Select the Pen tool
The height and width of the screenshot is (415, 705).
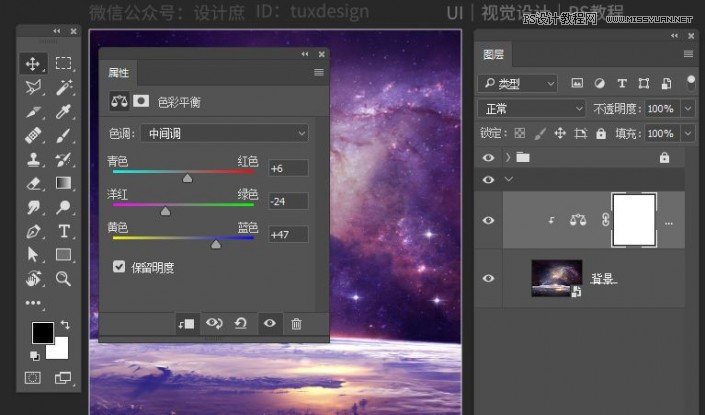[x=33, y=231]
